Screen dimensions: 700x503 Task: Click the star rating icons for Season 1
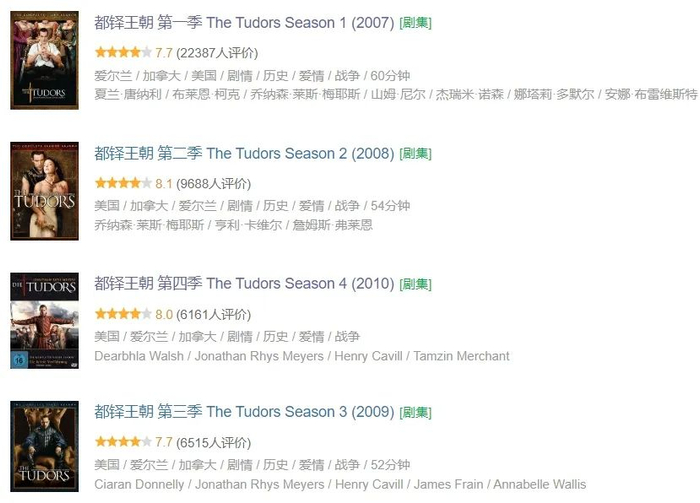(123, 53)
